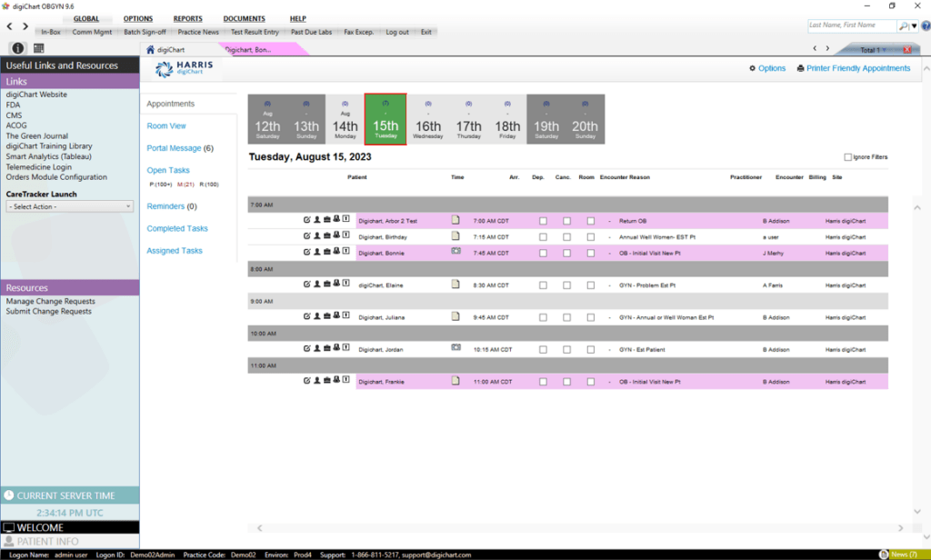Check Canceled box for the 10:15 AM appointment
Viewport: 931px width, 560px height.
590,350
